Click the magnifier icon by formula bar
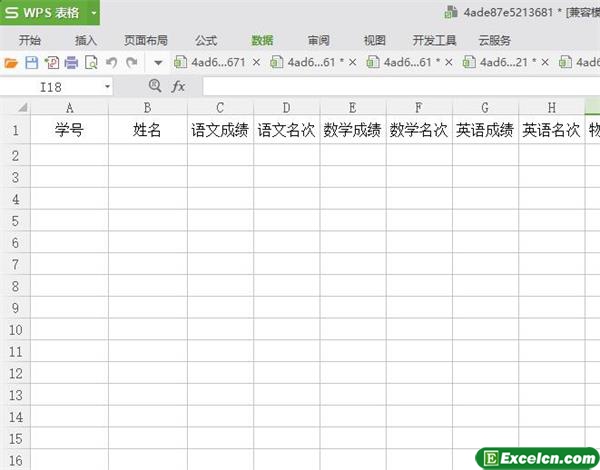The width and height of the screenshot is (600, 470). tap(155, 86)
